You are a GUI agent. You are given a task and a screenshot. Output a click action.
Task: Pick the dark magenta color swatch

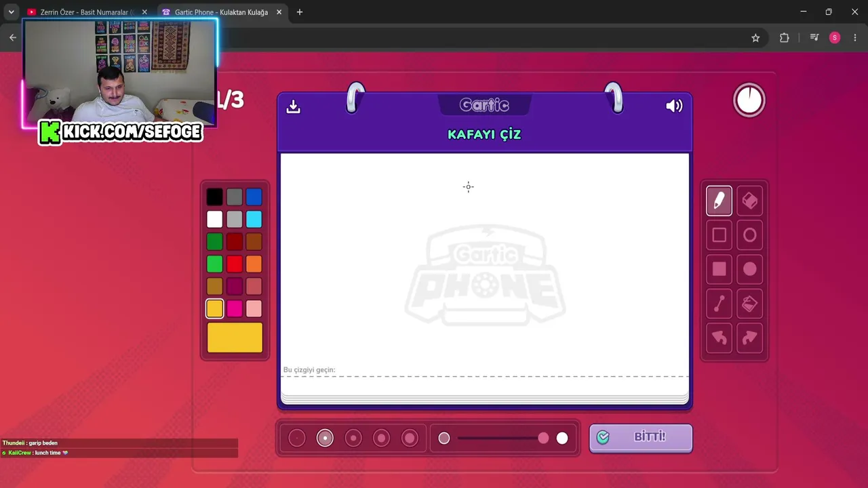[234, 287]
